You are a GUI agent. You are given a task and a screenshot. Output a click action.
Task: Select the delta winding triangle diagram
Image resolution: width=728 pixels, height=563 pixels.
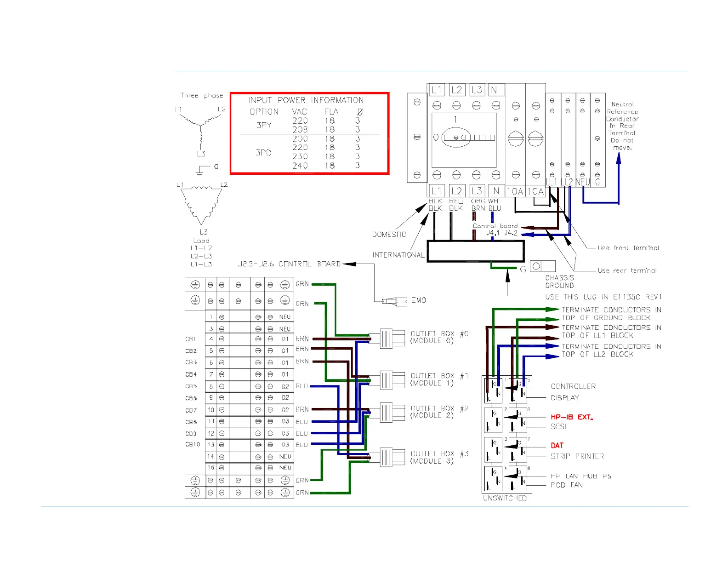pos(201,205)
